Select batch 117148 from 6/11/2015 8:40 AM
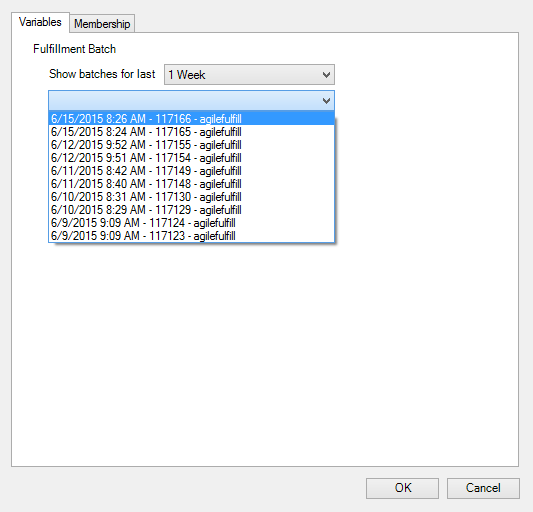 click(191, 184)
